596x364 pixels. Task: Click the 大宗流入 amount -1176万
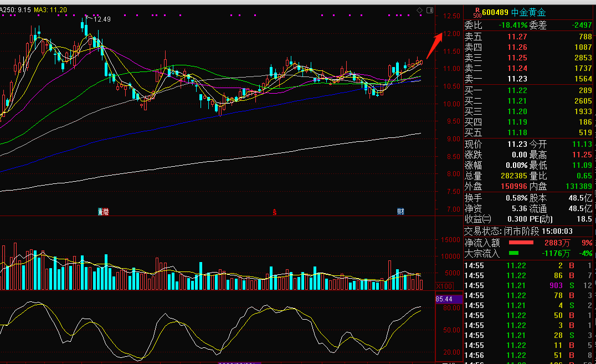[556, 253]
